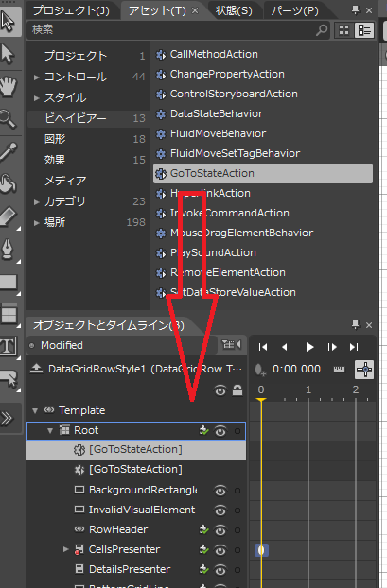The width and height of the screenshot is (387, 588).
Task: Select the Grid layout panel tool
Action: click(9, 314)
